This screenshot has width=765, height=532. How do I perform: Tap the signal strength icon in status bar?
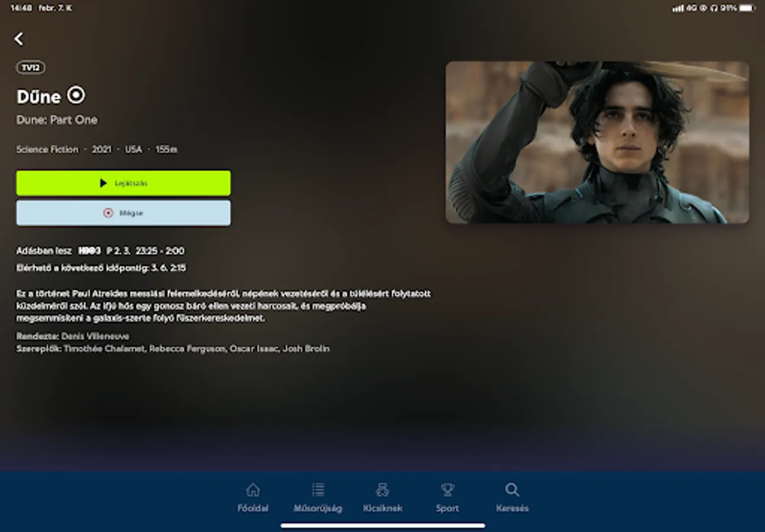678,8
